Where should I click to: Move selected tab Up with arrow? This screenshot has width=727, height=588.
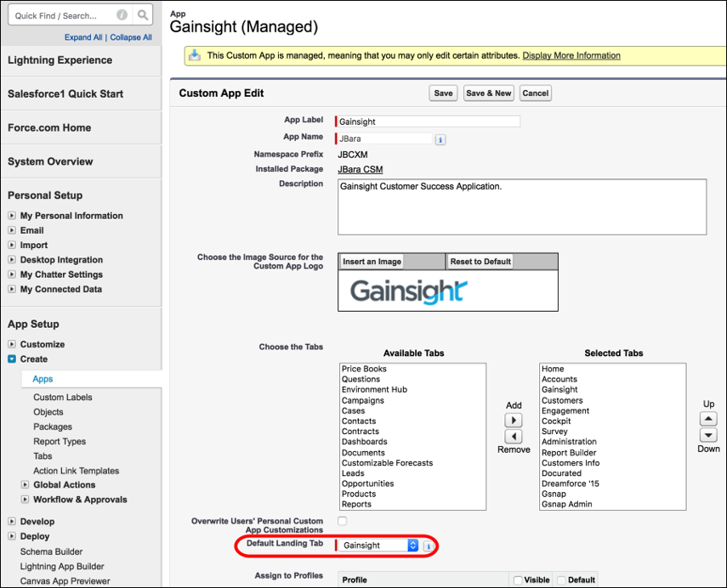(x=708, y=419)
